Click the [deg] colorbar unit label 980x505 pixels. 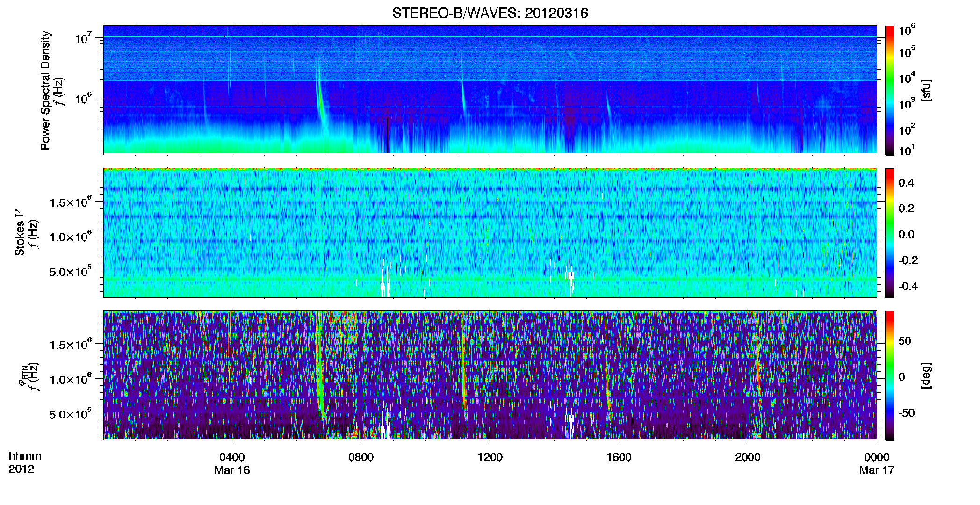coord(926,375)
